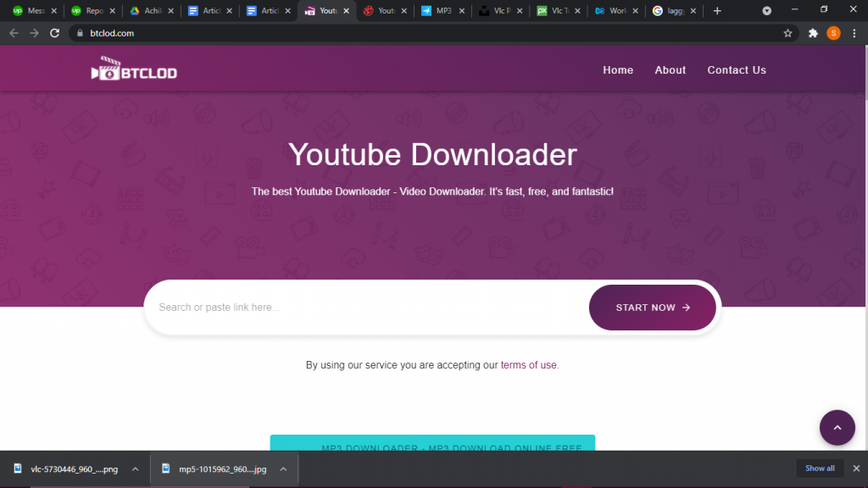Bookmark this page with the star icon

[787, 33]
